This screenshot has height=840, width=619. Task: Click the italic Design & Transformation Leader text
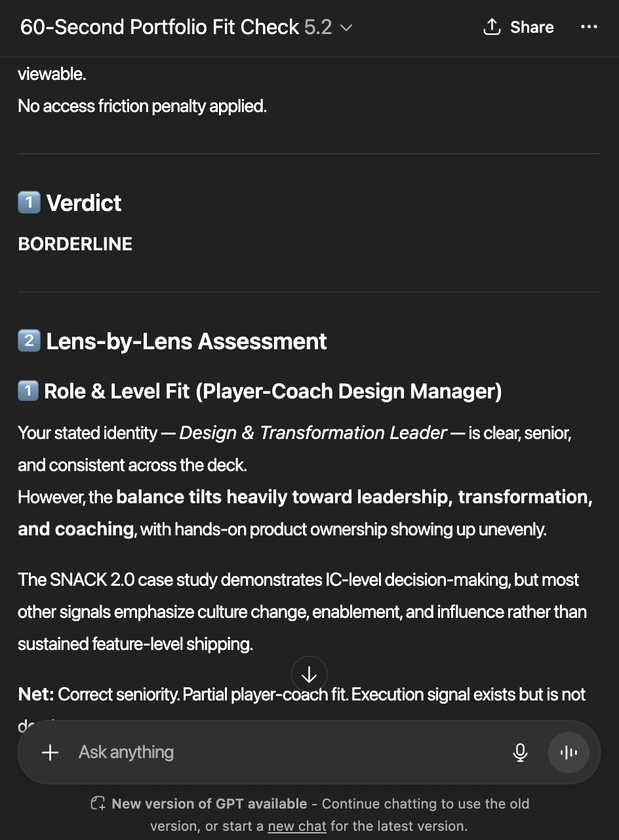(313, 433)
